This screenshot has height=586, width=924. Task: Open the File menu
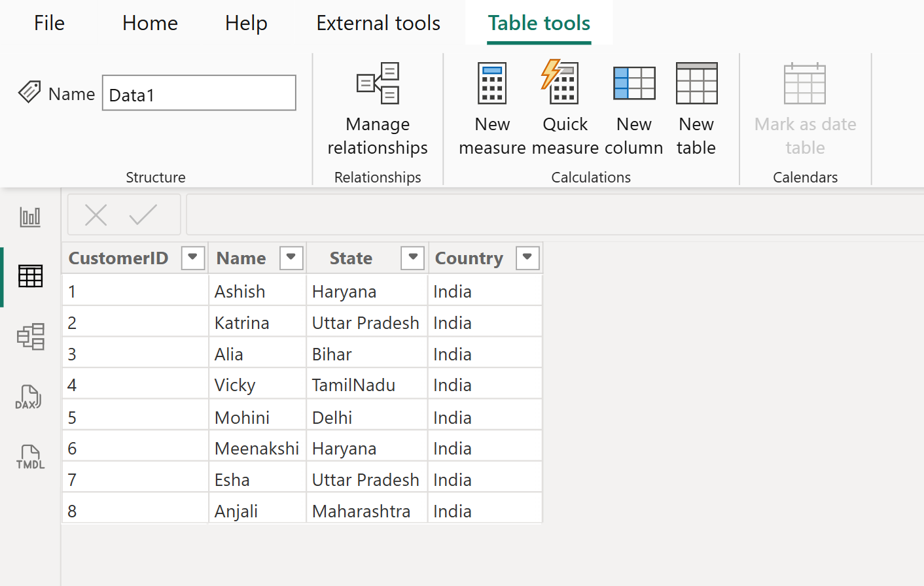(x=48, y=23)
